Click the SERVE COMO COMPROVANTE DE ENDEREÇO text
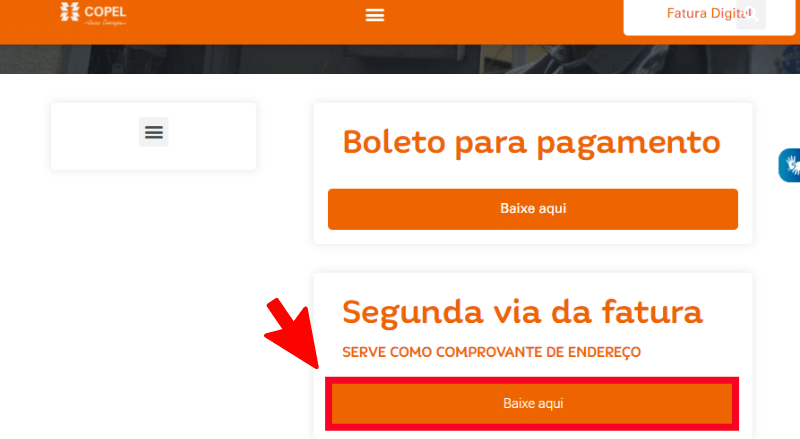The image size is (800, 439). click(491, 352)
